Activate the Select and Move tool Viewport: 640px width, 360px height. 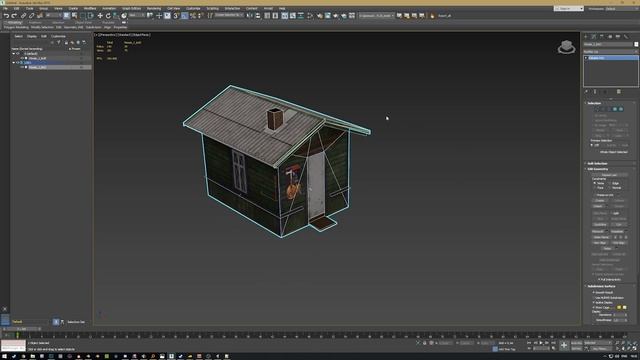point(100,16)
